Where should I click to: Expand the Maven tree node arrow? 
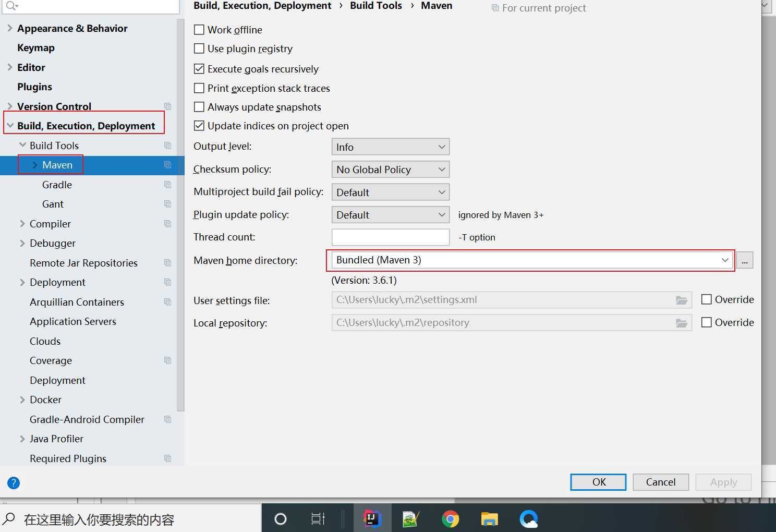pyautogui.click(x=34, y=165)
